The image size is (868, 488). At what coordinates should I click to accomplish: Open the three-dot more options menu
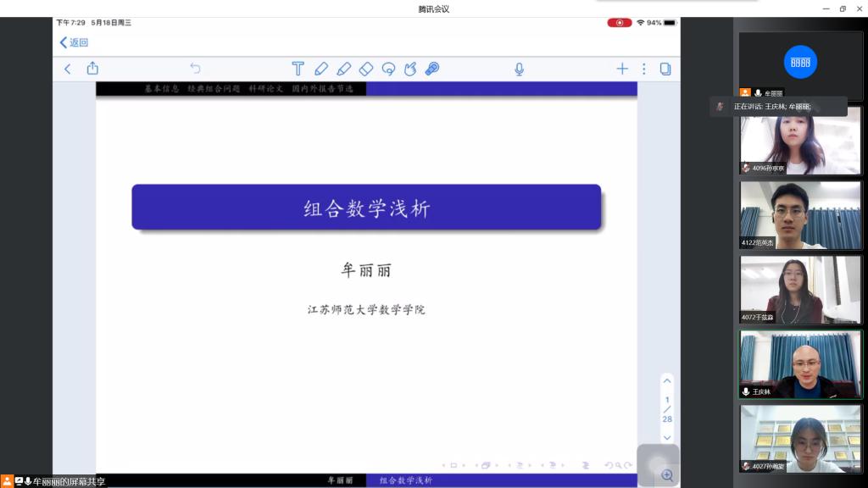point(643,69)
